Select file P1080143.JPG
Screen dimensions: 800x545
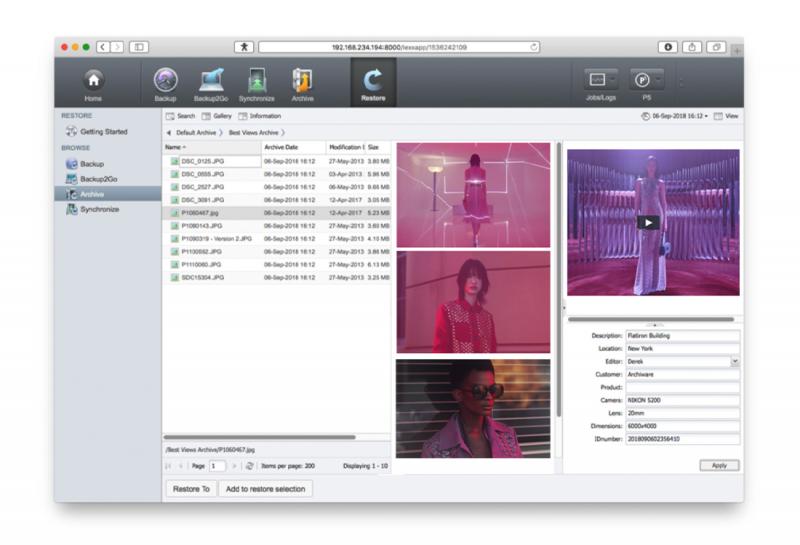click(x=277, y=226)
